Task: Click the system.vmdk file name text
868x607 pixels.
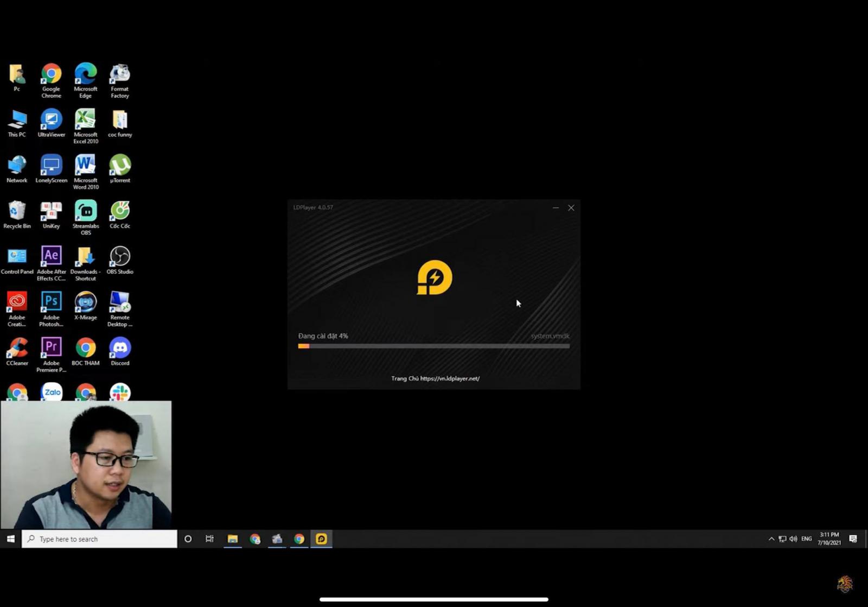Action: (x=550, y=336)
